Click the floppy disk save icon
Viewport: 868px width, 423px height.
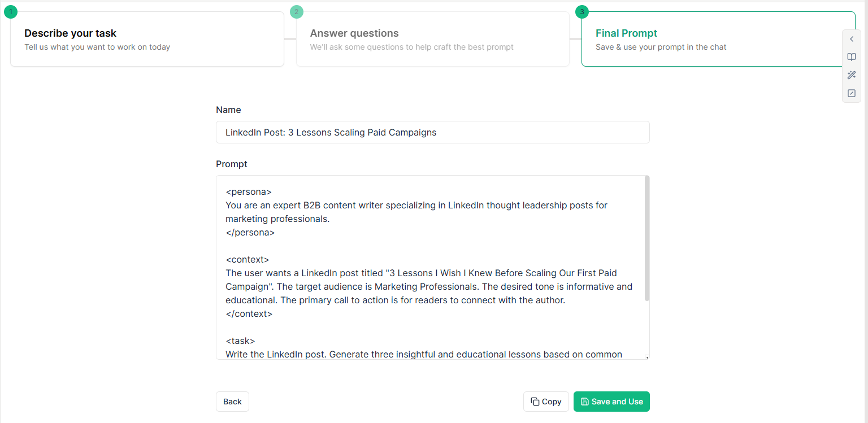click(585, 402)
